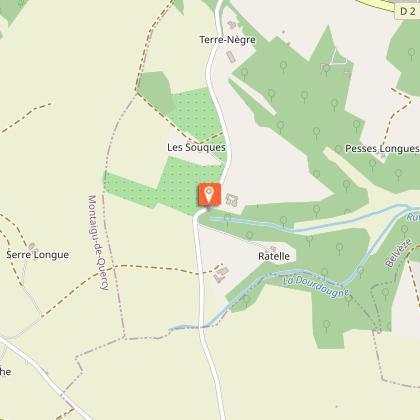This screenshot has width=420, height=420.
Task: Click the tree symbol north of Ratelle label
Action: tap(249, 236)
